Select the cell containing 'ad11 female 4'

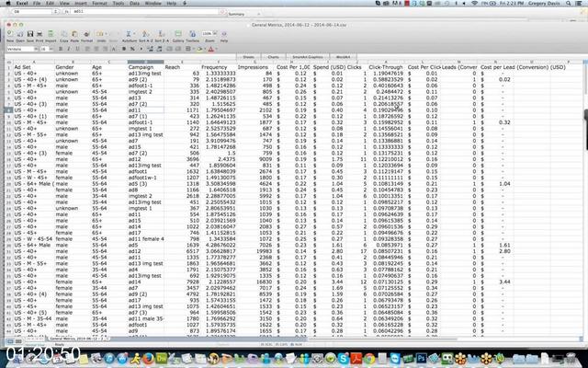point(145,239)
